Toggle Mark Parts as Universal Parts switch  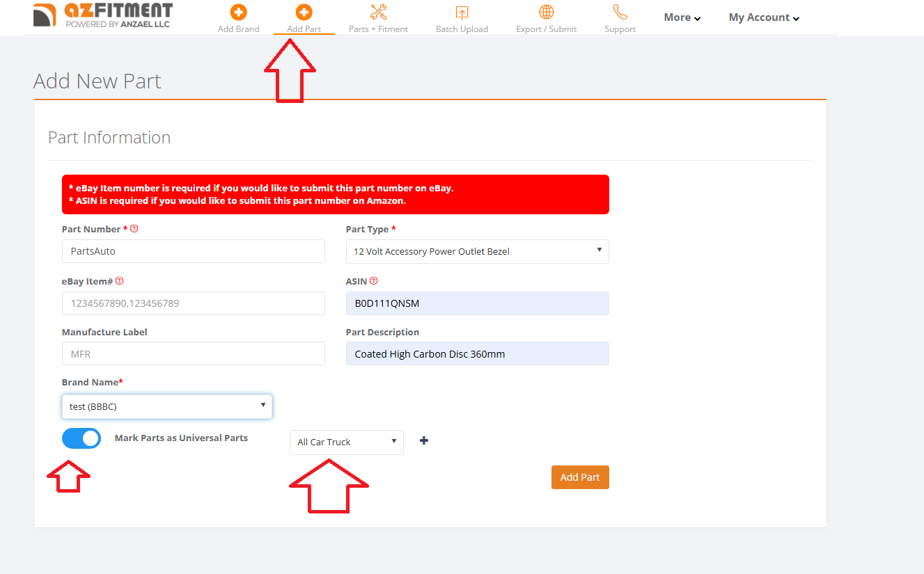[x=81, y=438]
